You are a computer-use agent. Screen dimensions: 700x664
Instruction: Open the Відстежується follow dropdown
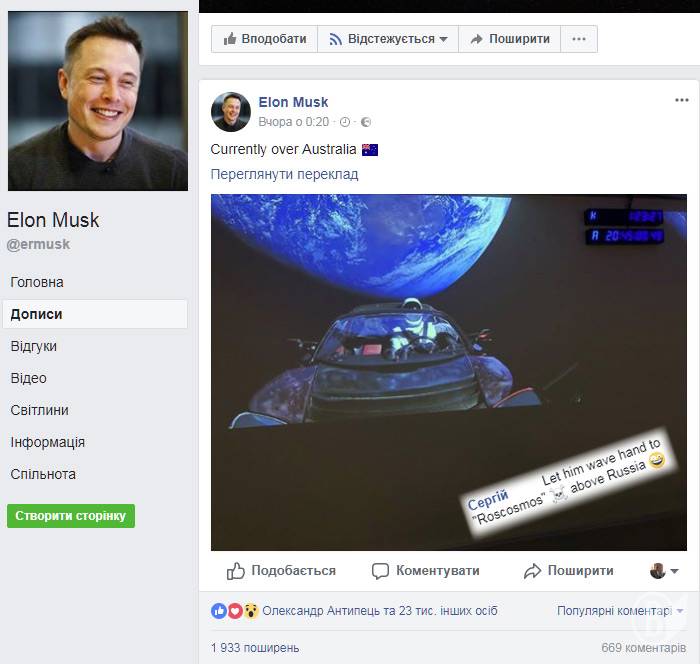click(x=388, y=39)
